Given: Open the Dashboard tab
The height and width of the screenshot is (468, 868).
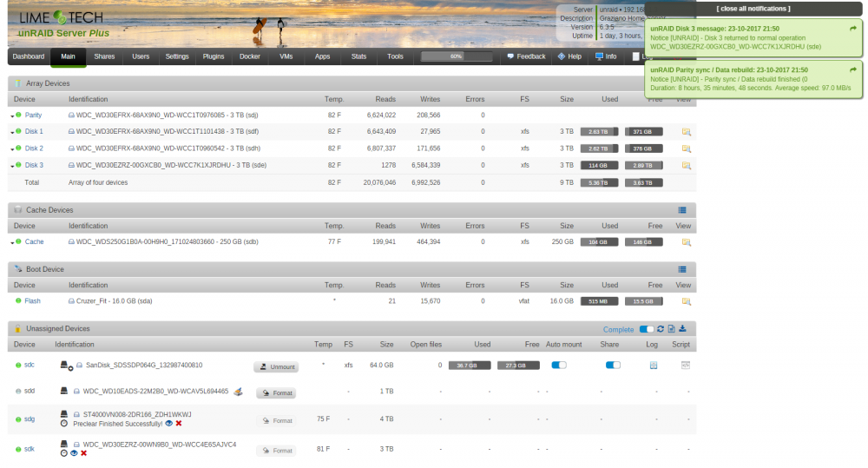Looking at the screenshot, I should coord(29,56).
